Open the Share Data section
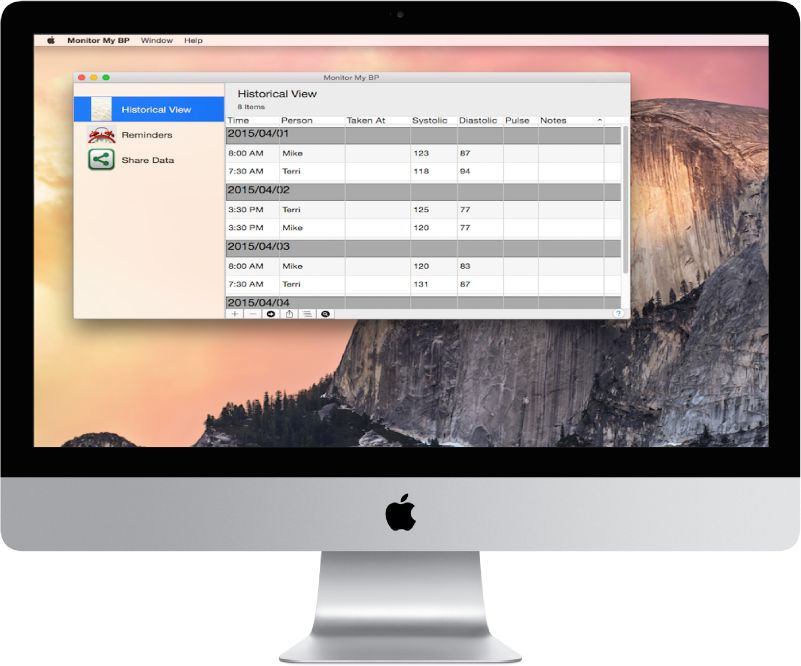 tap(149, 160)
